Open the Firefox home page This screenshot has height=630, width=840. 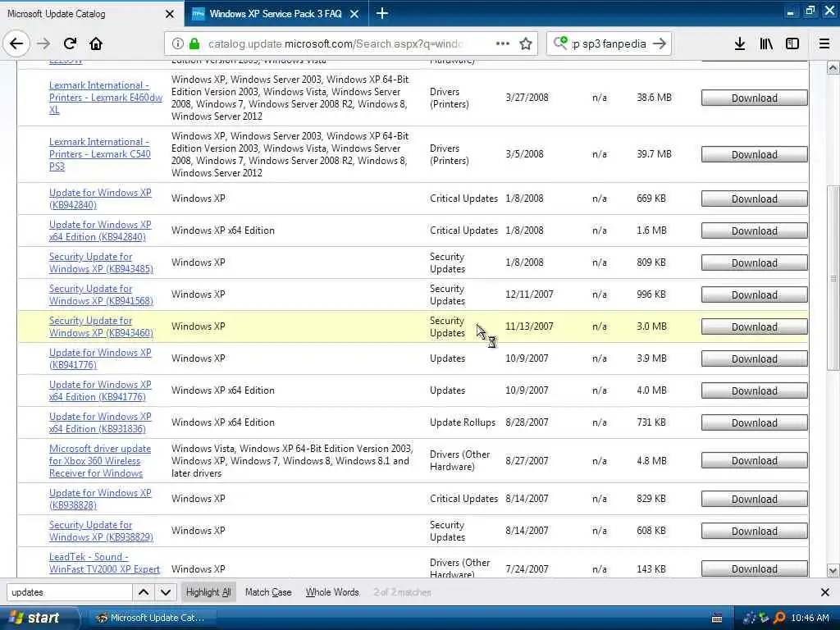coord(96,43)
